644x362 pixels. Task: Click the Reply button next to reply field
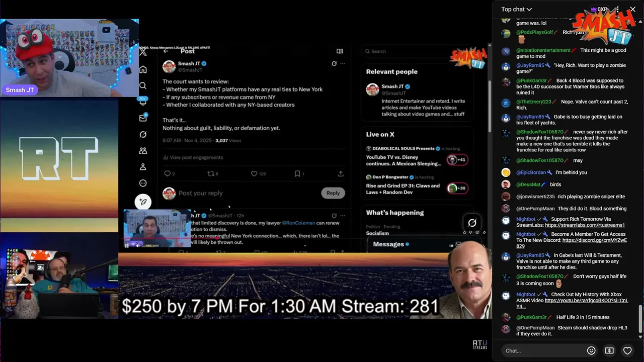pyautogui.click(x=333, y=193)
